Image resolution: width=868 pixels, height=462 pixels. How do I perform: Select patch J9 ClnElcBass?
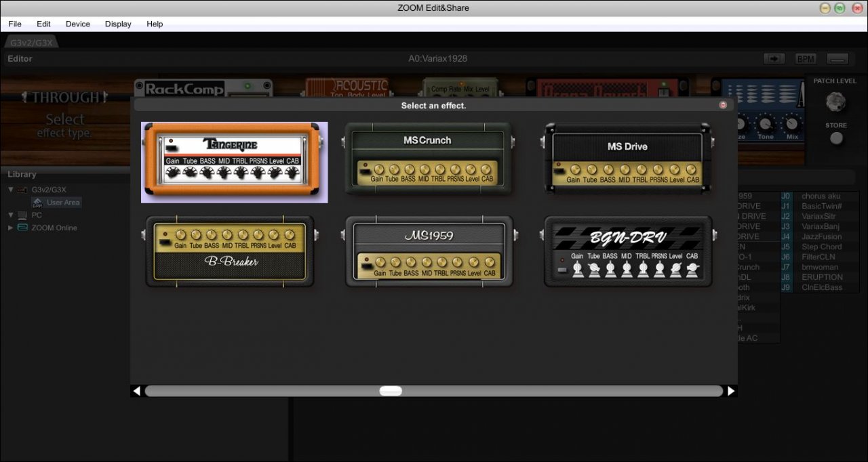click(819, 287)
